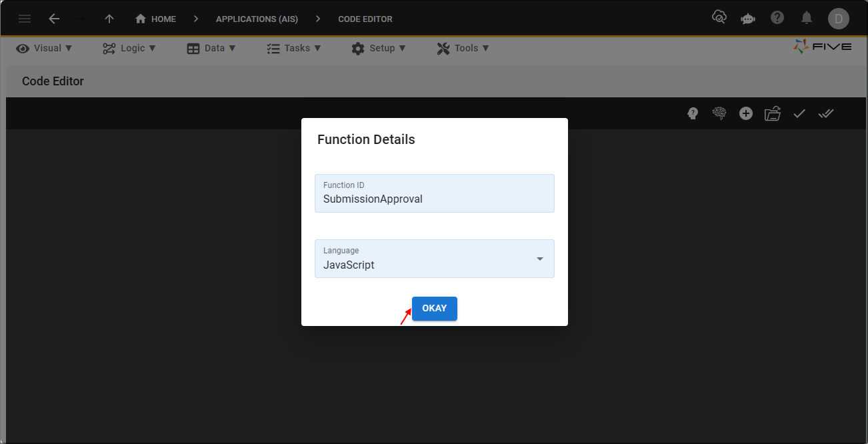The image size is (868, 444).
Task: Expand the Visual menu
Action: (x=44, y=47)
